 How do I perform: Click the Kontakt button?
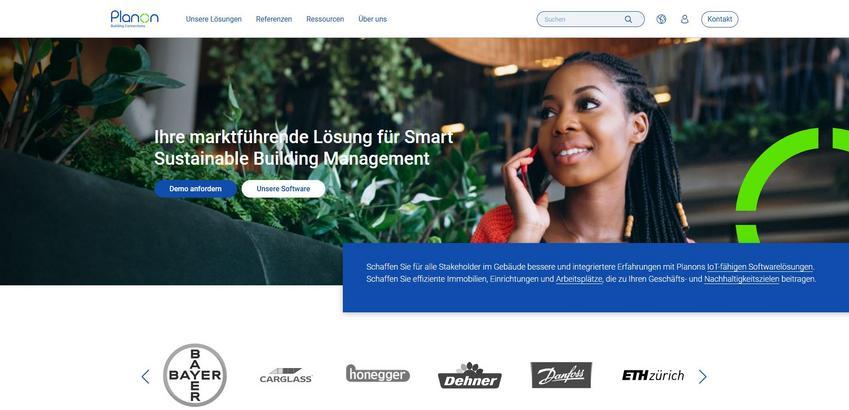(x=720, y=19)
